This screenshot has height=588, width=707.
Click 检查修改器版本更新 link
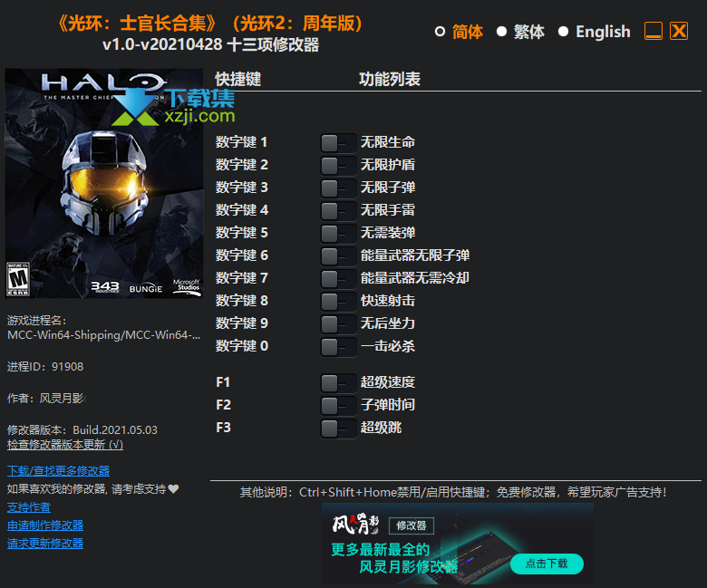point(65,444)
